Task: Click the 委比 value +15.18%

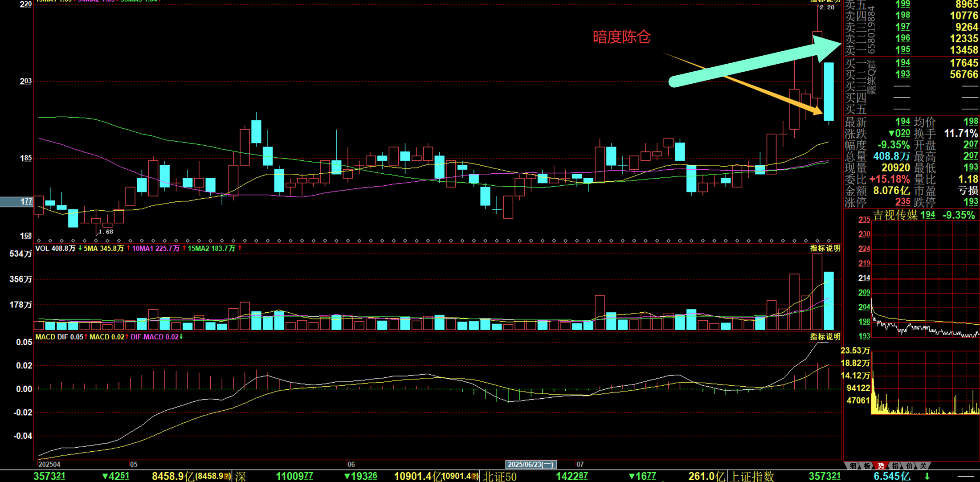Action: point(889,179)
